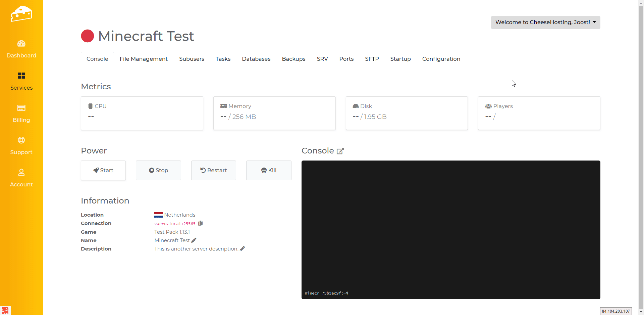Viewport: 644px width, 315px height.
Task: Click the CheeseHosting cheese logo
Action: pos(21,14)
